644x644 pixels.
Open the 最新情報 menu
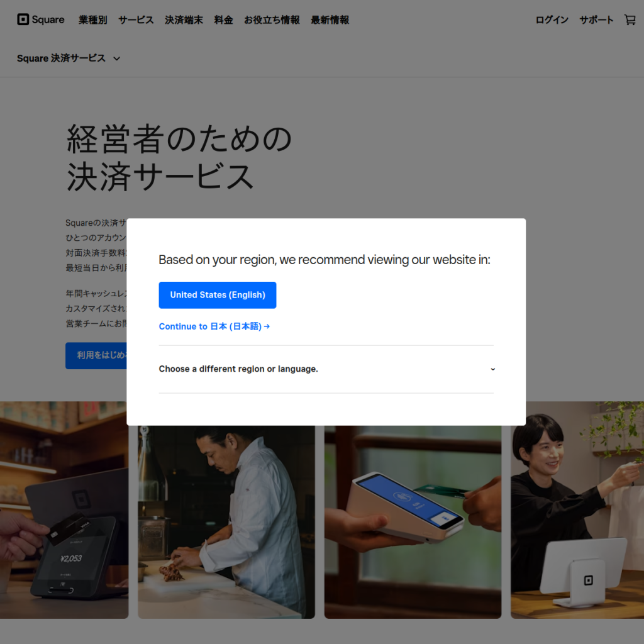[330, 19]
